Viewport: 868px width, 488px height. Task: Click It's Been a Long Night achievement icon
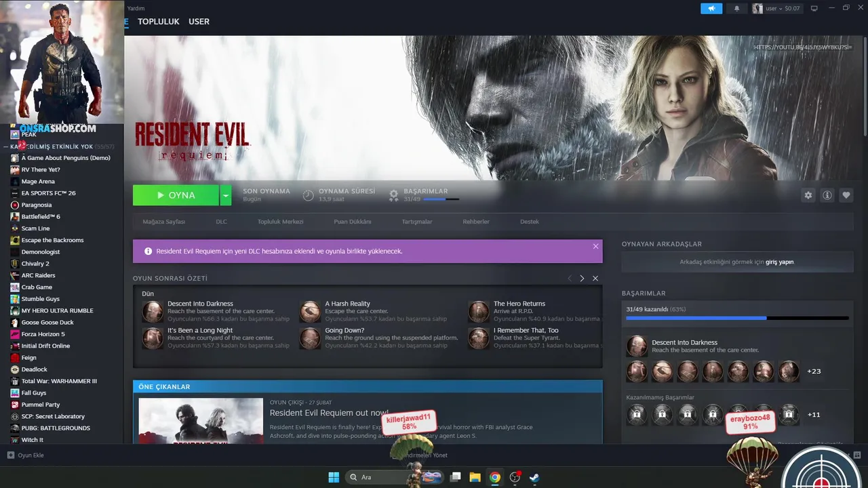coord(153,338)
